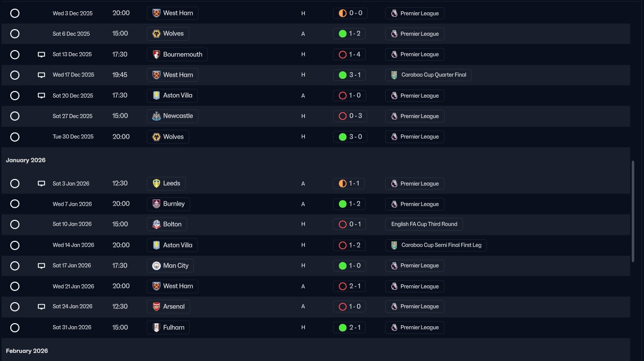The image size is (644, 361).
Task: Open the 3 - 0 result against Wolves
Action: pyautogui.click(x=350, y=137)
